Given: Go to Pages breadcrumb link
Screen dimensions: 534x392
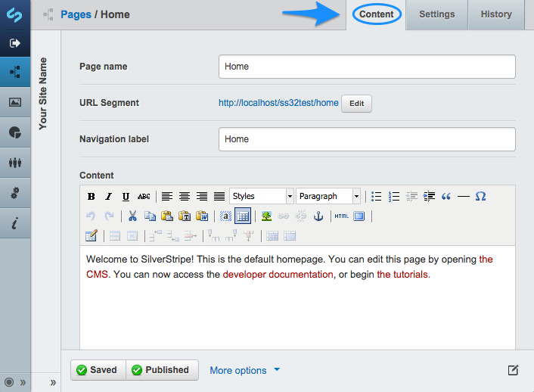Looking at the screenshot, I should click(x=76, y=14).
